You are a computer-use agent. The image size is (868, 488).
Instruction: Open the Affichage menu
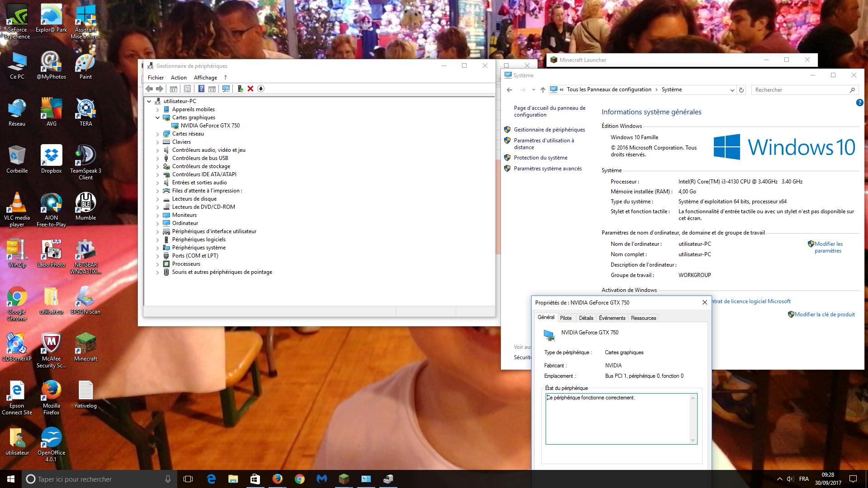(x=205, y=78)
